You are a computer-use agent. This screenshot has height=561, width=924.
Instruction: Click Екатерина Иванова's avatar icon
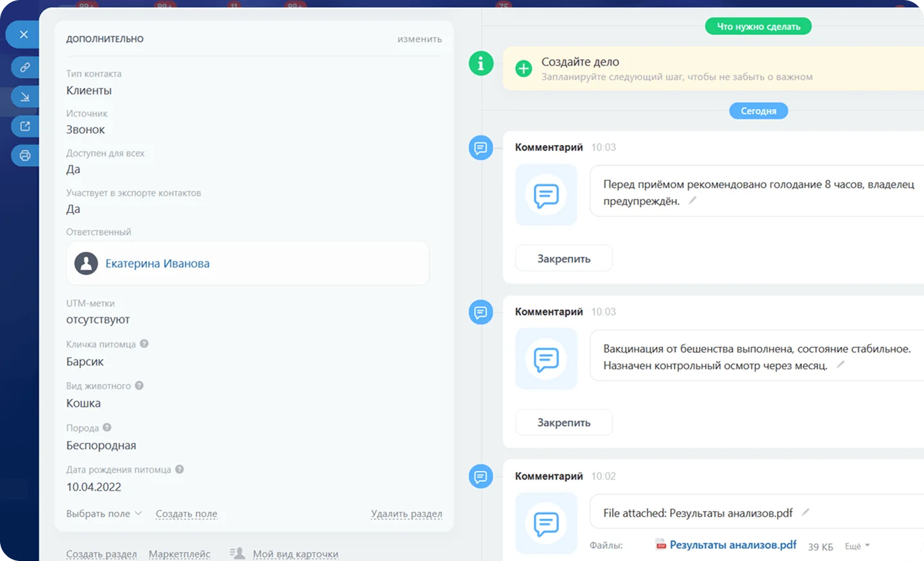(86, 263)
